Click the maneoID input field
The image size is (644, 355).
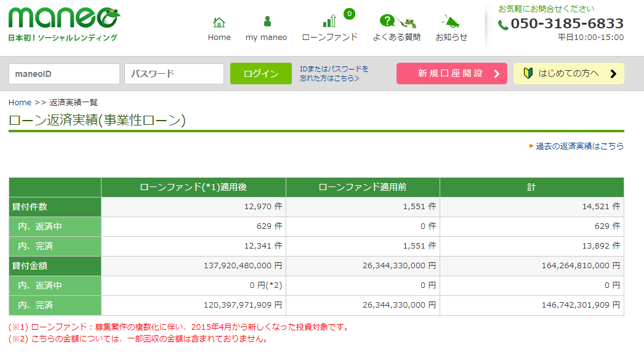click(x=64, y=74)
